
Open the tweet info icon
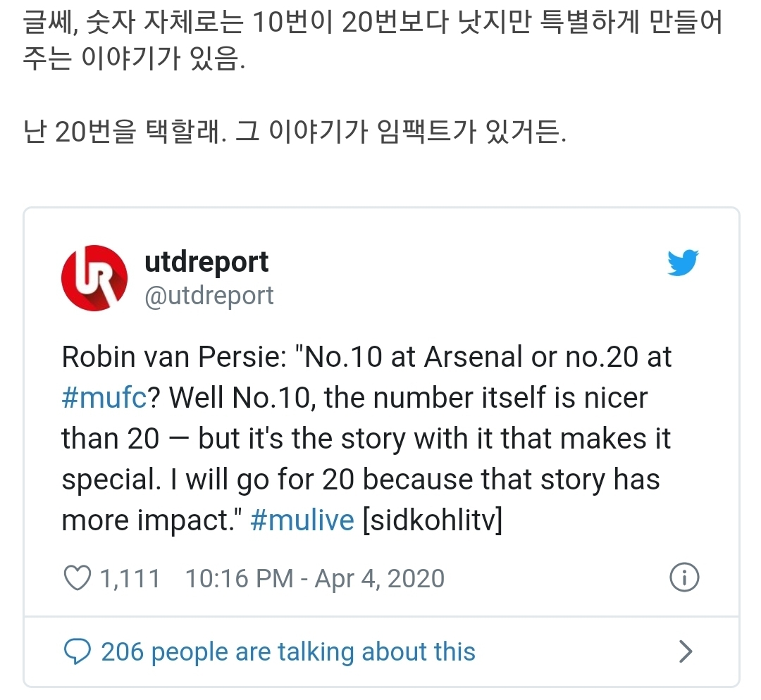[683, 578]
